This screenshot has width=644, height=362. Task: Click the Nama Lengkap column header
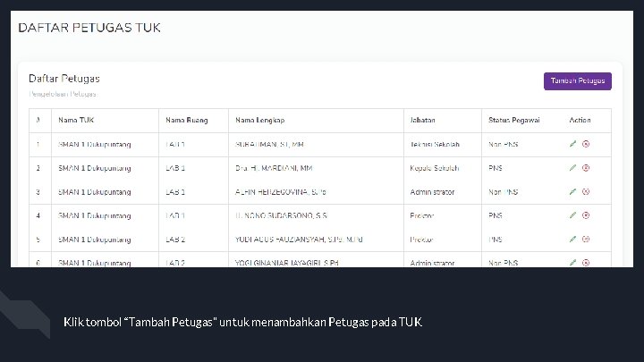coord(259,121)
